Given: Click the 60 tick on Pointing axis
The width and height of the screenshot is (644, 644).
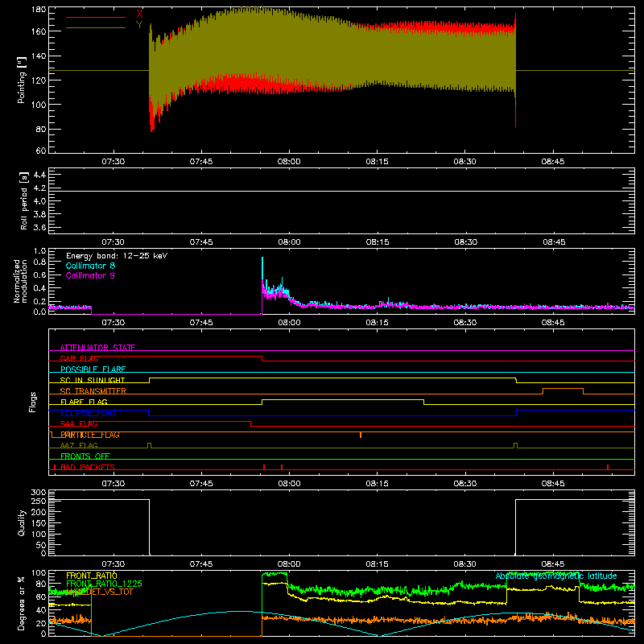Looking at the screenshot, I should [x=41, y=151].
